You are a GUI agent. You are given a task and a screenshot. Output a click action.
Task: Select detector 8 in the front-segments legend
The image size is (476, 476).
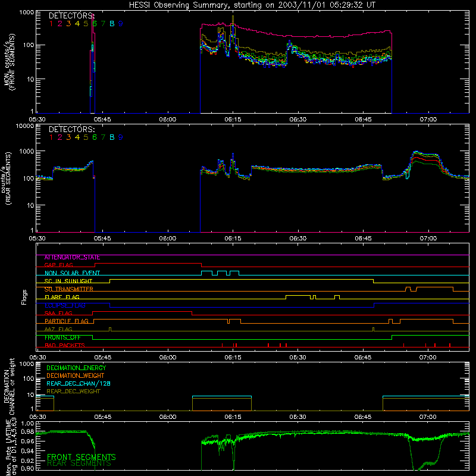click(x=112, y=23)
